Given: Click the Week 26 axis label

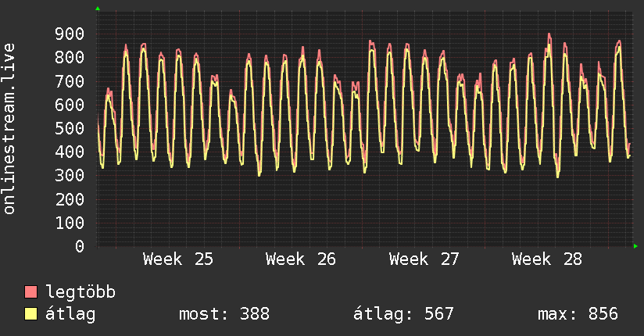Looking at the screenshot, I should coord(301,259).
